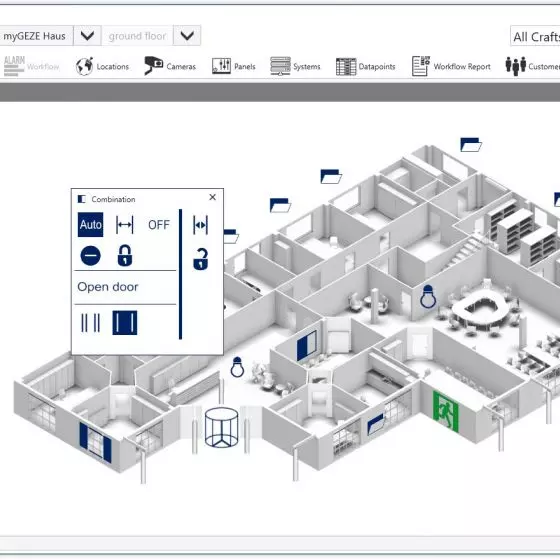Click the blue window icon on the front-right facade
The height and width of the screenshot is (560, 560).
[376, 424]
